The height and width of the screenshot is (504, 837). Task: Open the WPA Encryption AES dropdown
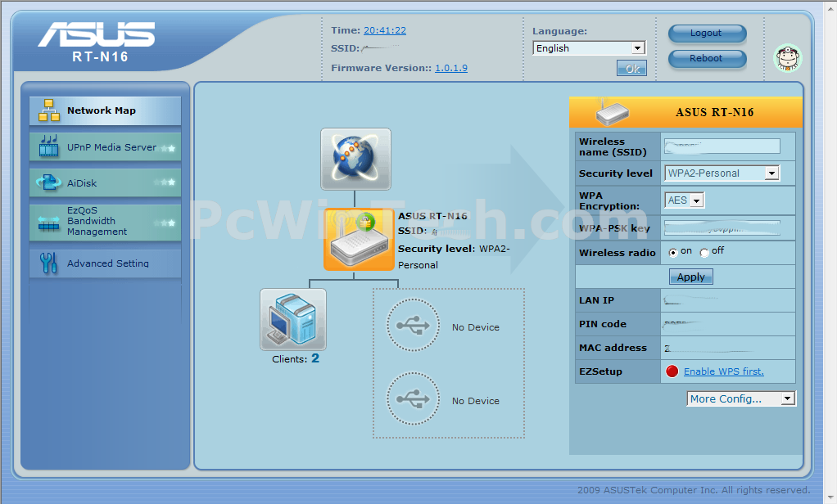(x=685, y=200)
